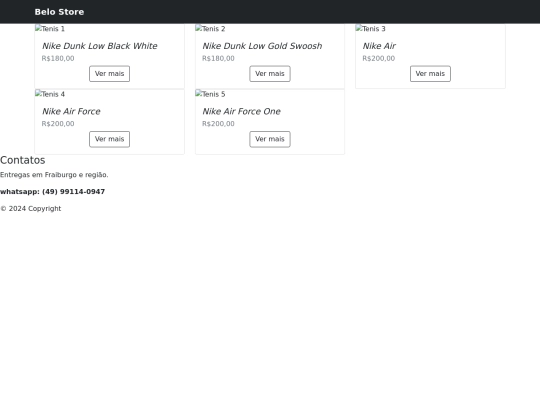Click the whatsapp (49) 99114-0947 number
Viewport: 540px width, 405px height.
click(52, 191)
